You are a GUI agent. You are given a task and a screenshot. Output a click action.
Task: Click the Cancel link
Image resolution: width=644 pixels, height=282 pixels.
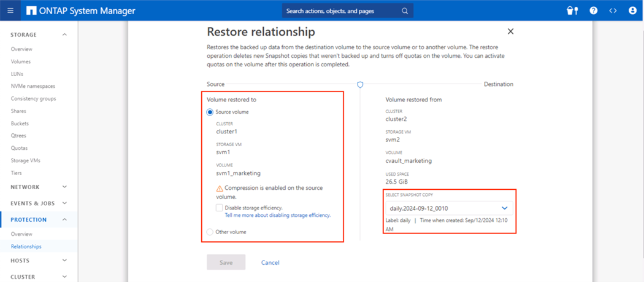[x=270, y=262]
